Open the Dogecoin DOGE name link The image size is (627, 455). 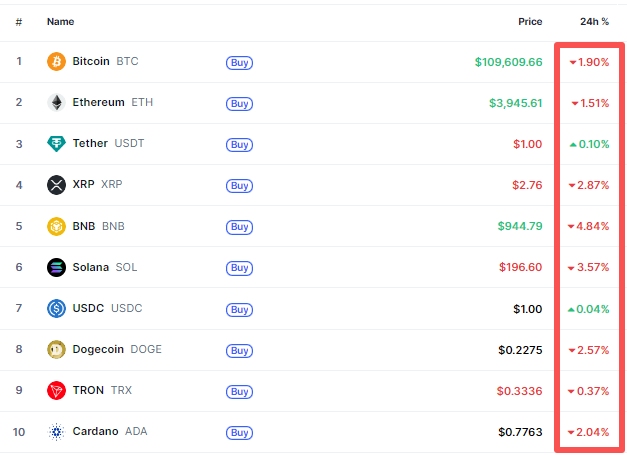[x=116, y=349]
